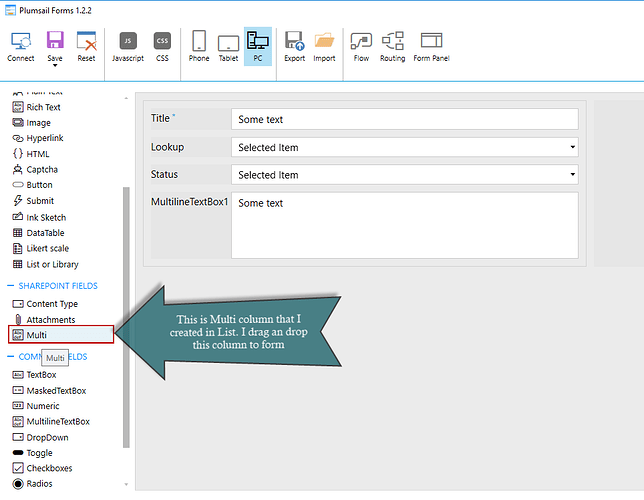
Task: Select the Ink Sketch control
Action: point(39,217)
